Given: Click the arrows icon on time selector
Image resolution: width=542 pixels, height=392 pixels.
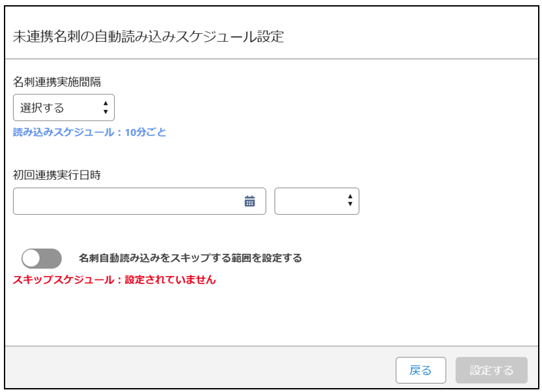Looking at the screenshot, I should pyautogui.click(x=350, y=200).
